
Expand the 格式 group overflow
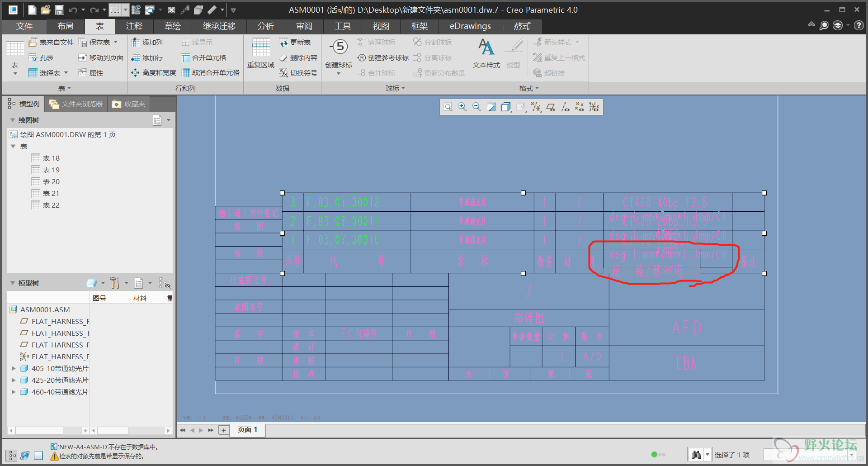(x=529, y=88)
